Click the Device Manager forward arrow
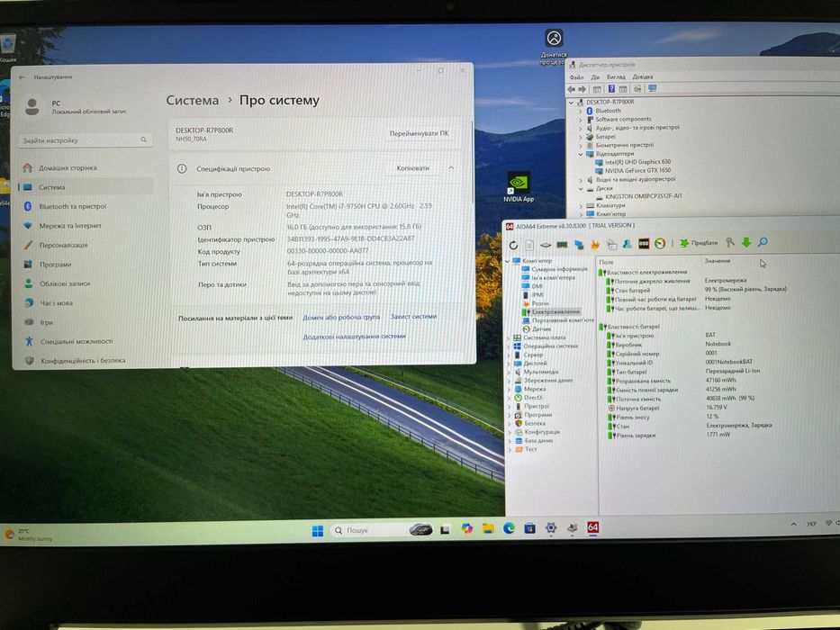Image resolution: width=840 pixels, height=630 pixels. 582,89
